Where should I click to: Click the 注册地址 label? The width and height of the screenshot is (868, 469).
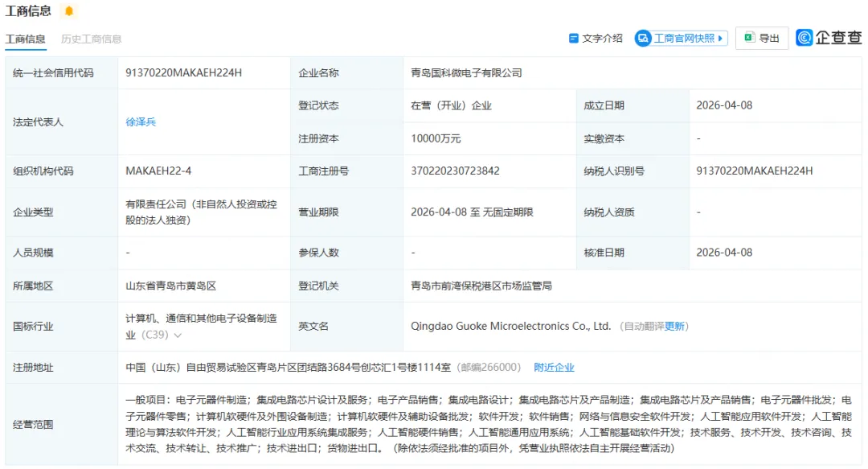coord(33,368)
